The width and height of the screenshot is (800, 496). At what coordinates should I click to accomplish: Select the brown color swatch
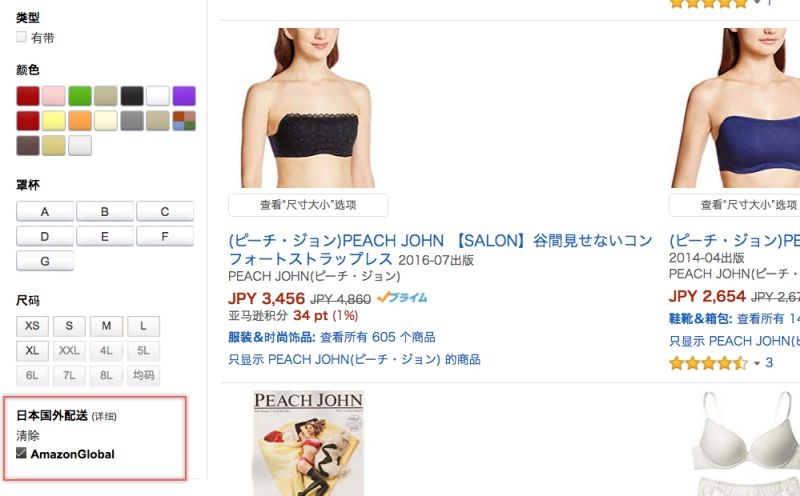[x=28, y=145]
